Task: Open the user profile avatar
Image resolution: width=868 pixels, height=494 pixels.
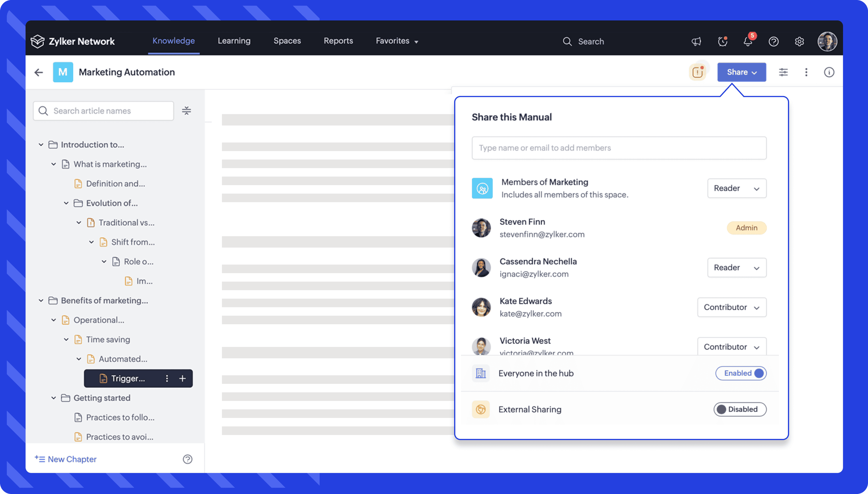Action: coord(827,41)
